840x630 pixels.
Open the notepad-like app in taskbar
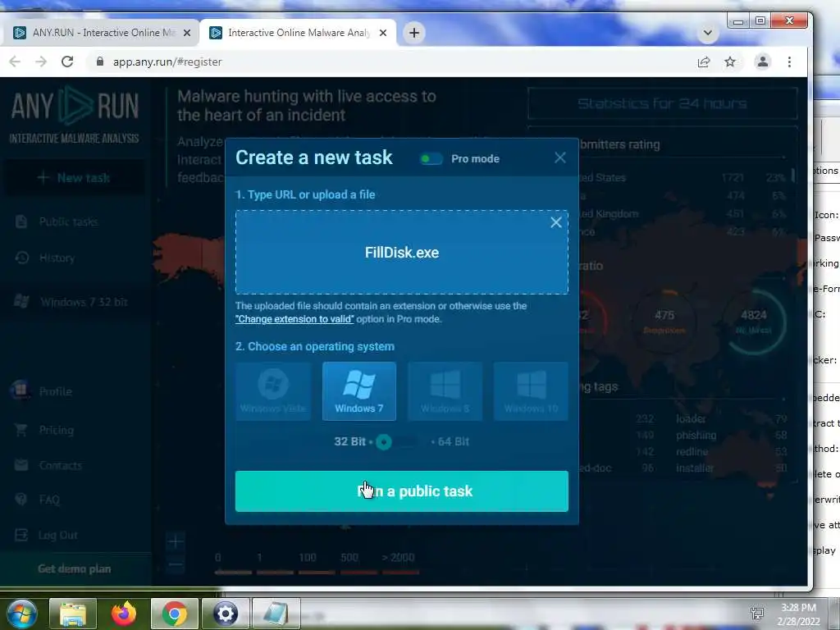(x=276, y=614)
